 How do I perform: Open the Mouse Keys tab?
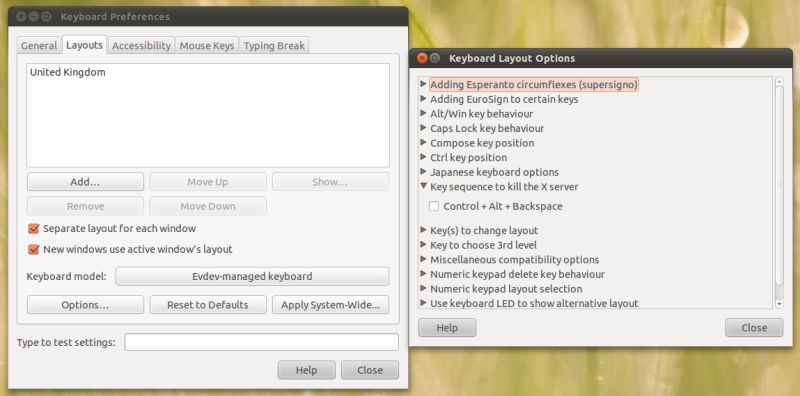[207, 45]
